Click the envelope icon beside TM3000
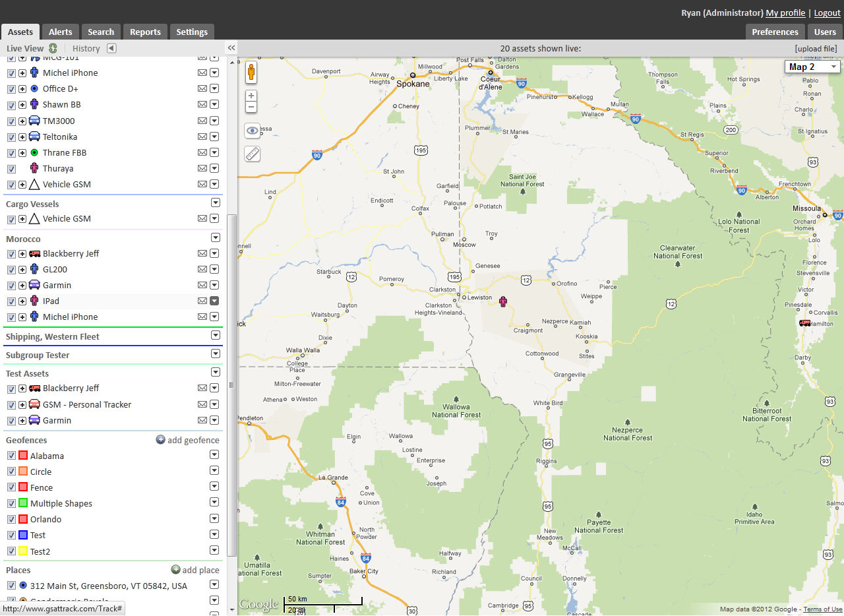 (202, 121)
